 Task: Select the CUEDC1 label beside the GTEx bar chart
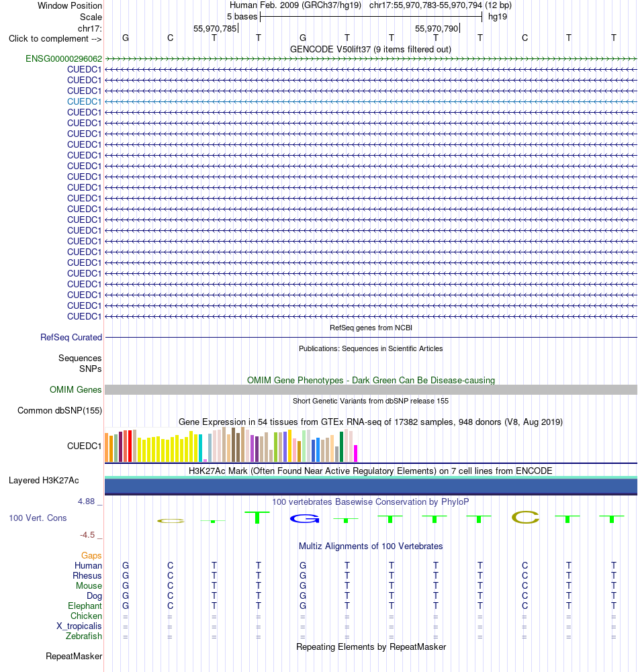coord(85,446)
